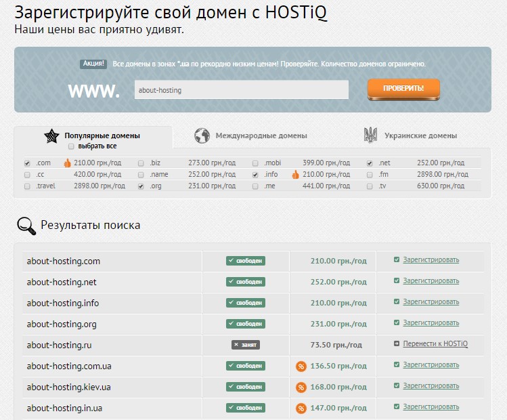
Task: Click the magnifier icon beside search results
Action: tap(26, 226)
